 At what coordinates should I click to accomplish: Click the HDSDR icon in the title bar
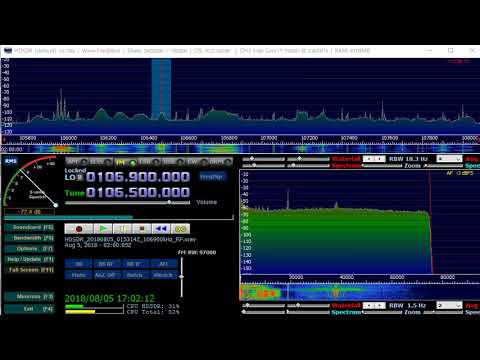[x=8, y=51]
